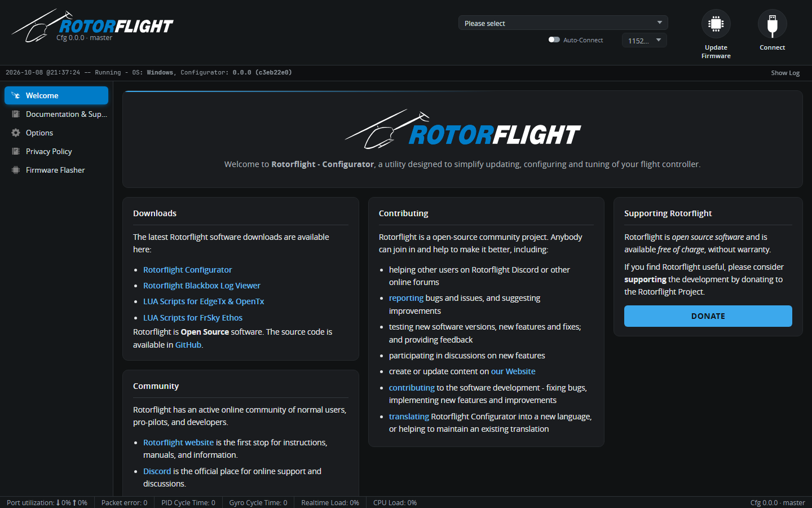Click 'Gyro Cycle Time: 0' status entry
Image resolution: width=812 pixels, height=508 pixels.
click(258, 502)
